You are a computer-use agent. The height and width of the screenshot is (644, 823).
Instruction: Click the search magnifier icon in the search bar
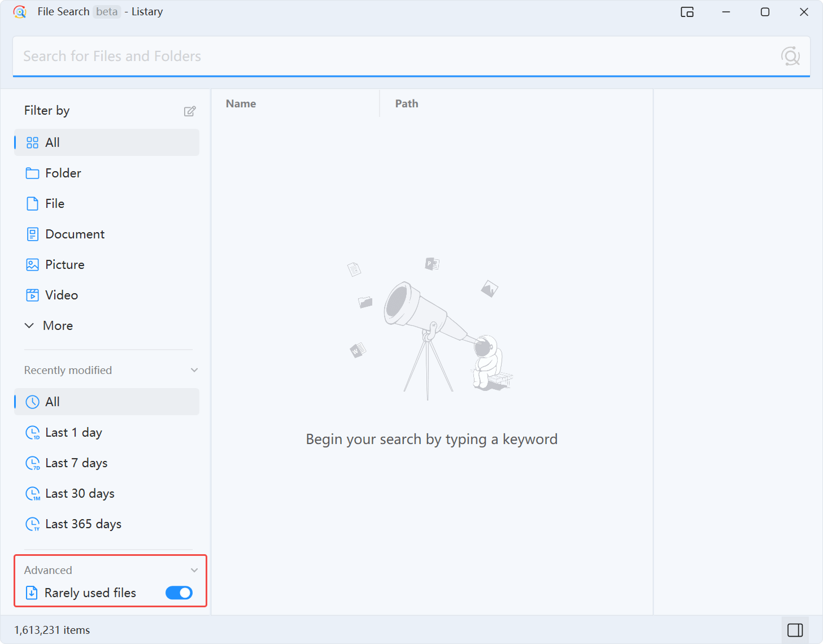pyautogui.click(x=790, y=56)
